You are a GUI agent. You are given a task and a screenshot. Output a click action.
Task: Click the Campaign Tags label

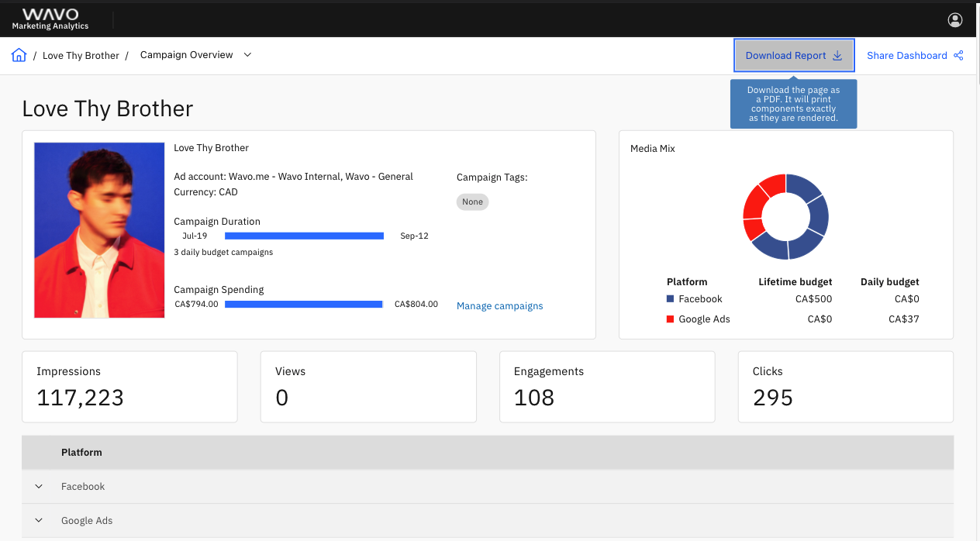pos(492,177)
